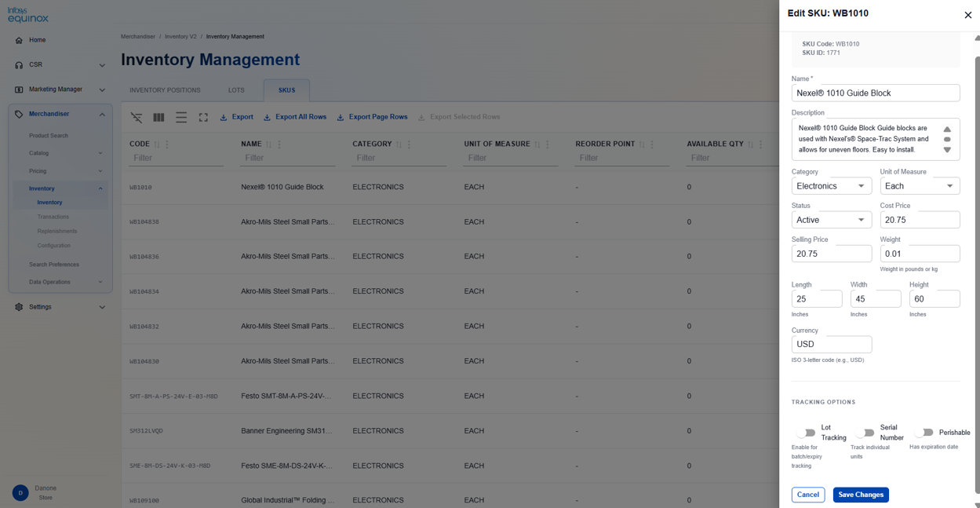Image resolution: width=980 pixels, height=508 pixels.
Task: Open the show/hide columns icon
Action: click(158, 117)
